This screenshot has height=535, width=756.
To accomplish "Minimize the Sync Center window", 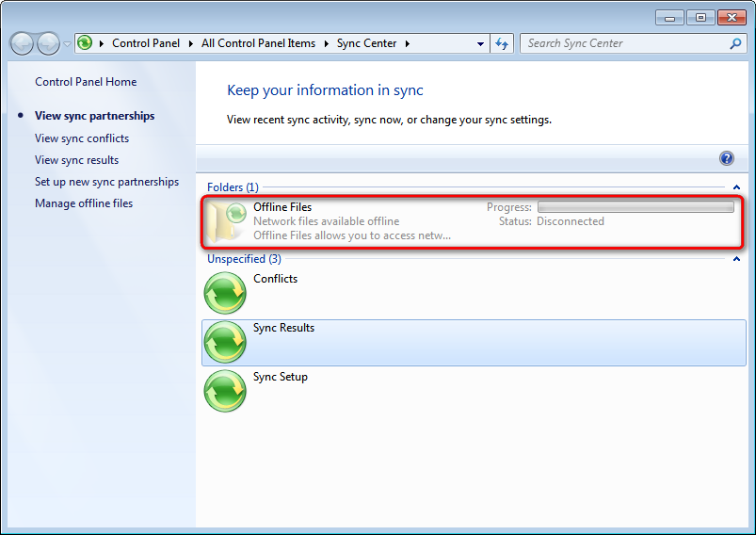I will pos(669,18).
